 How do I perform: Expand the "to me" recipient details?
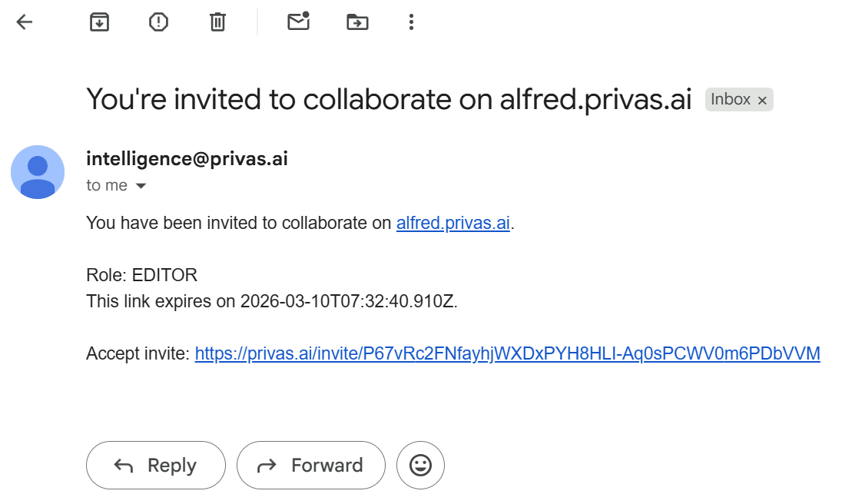coord(141,186)
